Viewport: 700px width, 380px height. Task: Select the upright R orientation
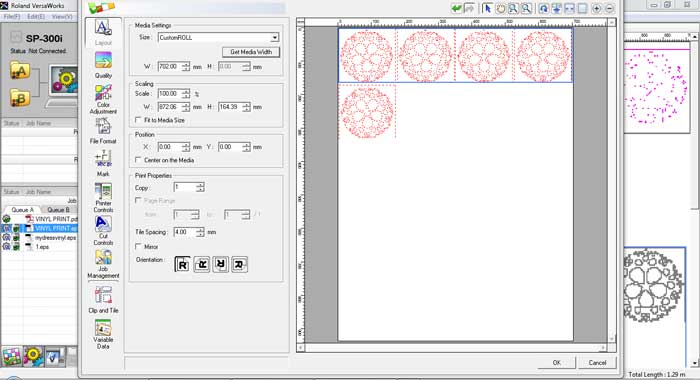tap(182, 264)
